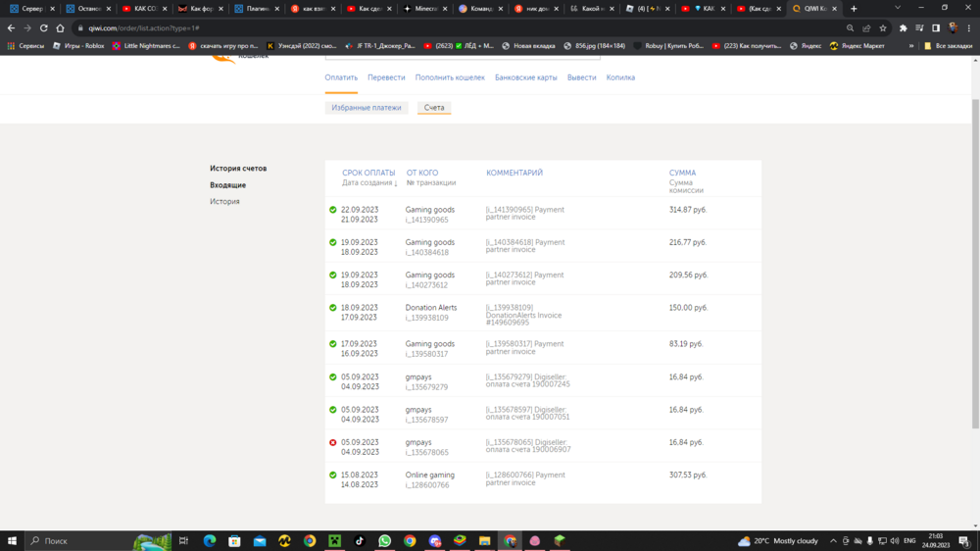
Task: Click green status icon of 314,87 руб. invoice
Action: (332, 210)
